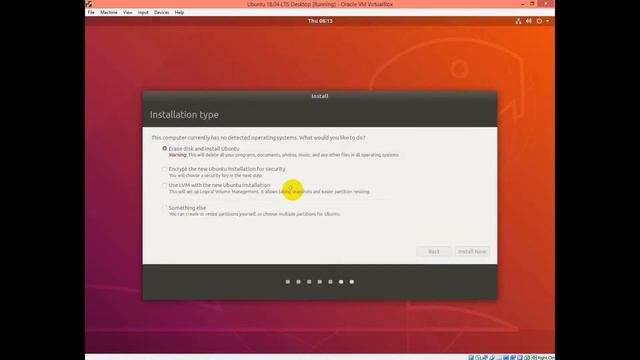Enable Encrypt the new Ubuntu installation checkbox
640x360 pixels.
click(164, 169)
